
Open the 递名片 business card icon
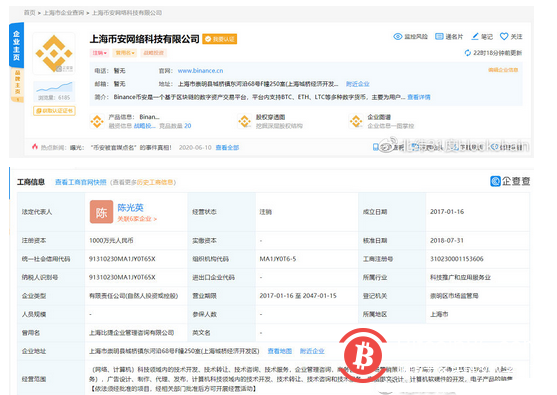click(439, 37)
